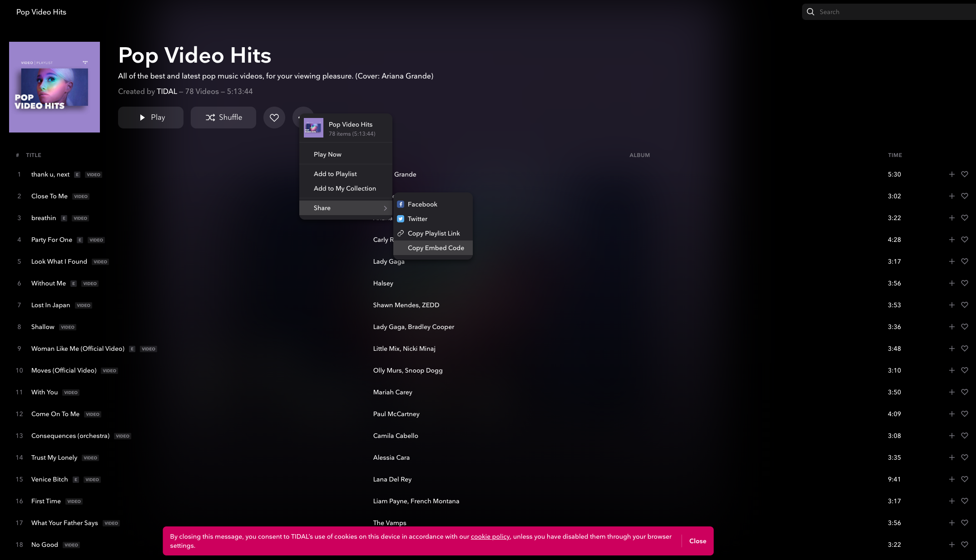Click the TITLE column header

click(33, 155)
